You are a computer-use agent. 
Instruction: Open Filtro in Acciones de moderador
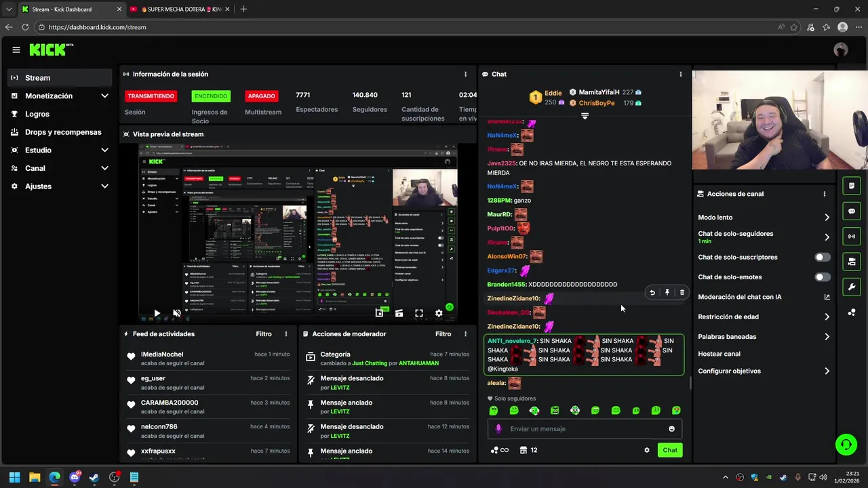pos(443,333)
